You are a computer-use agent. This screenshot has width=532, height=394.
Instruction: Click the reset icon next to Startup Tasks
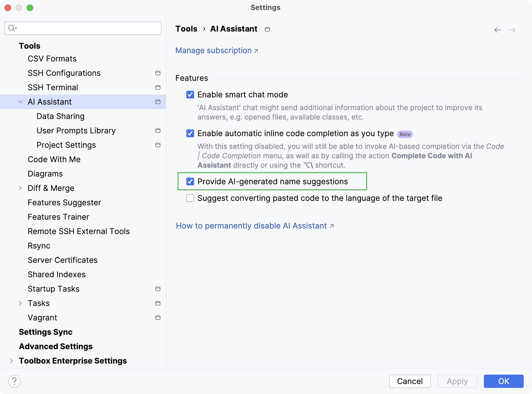(x=158, y=289)
